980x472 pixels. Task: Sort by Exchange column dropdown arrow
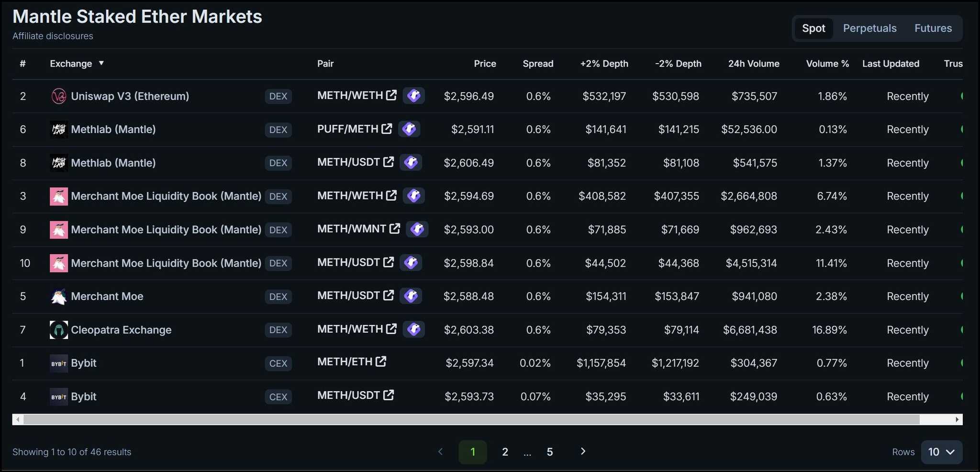click(x=101, y=63)
